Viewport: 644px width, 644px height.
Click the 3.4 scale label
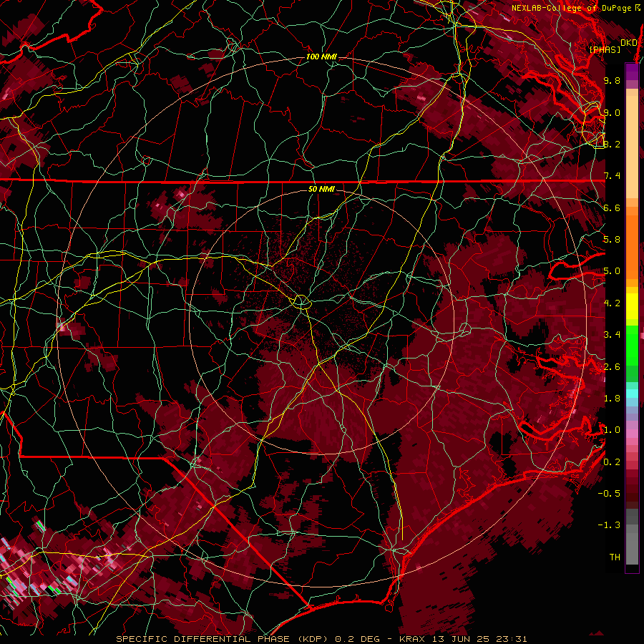point(612,335)
